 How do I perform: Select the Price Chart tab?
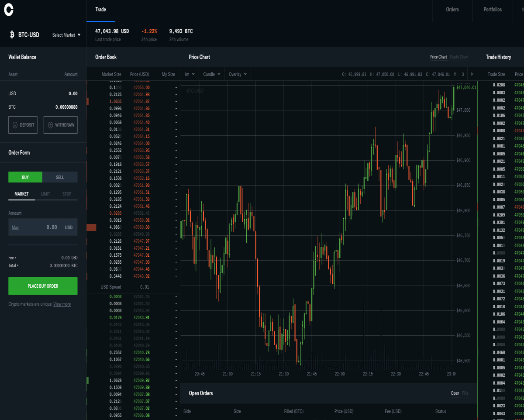click(438, 57)
